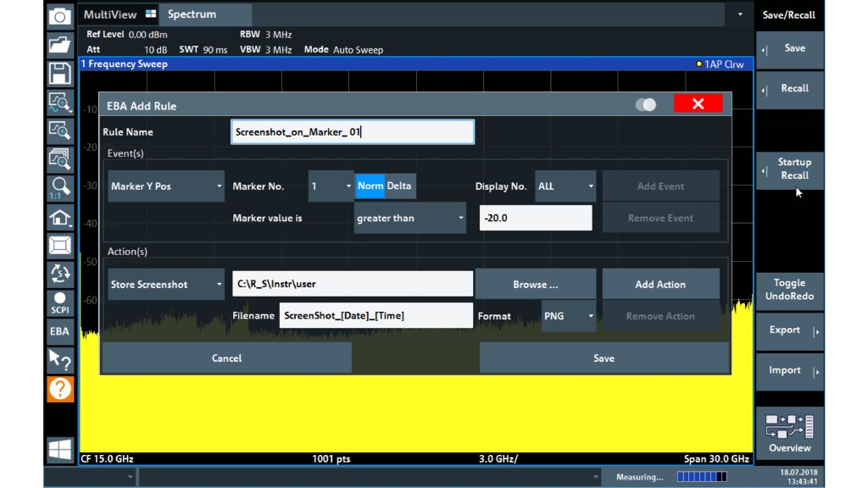This screenshot has width=868, height=488.
Task: Open the PNG format dropdown
Action: [569, 316]
